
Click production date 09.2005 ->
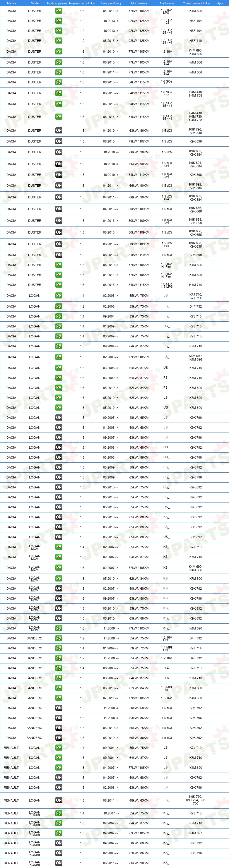[x=111, y=418]
